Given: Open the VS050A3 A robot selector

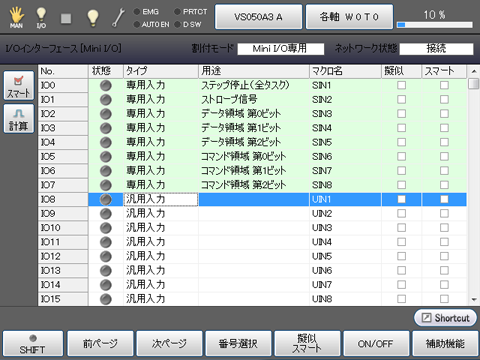Looking at the screenshot, I should [258, 17].
